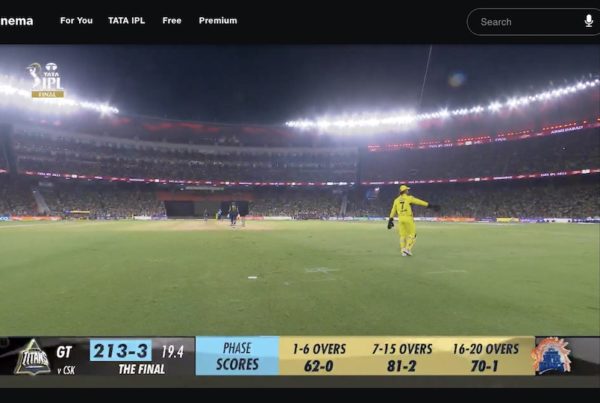Switch to the Free section
This screenshot has width=600, height=403.
coord(172,21)
